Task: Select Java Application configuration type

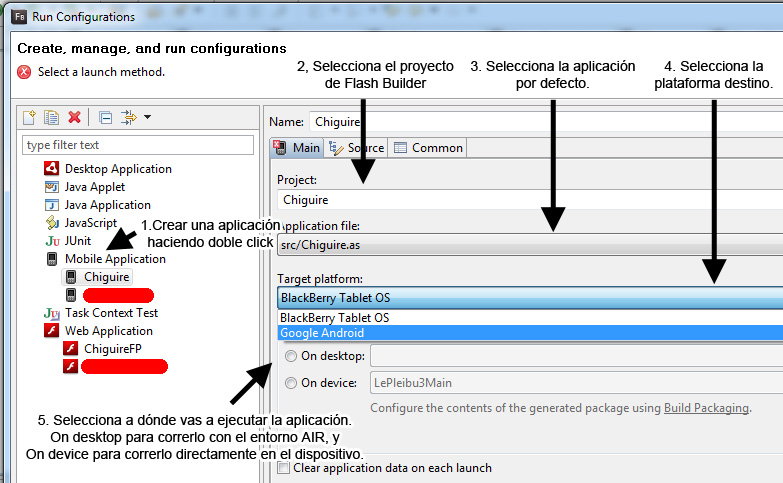Action: pos(107,205)
